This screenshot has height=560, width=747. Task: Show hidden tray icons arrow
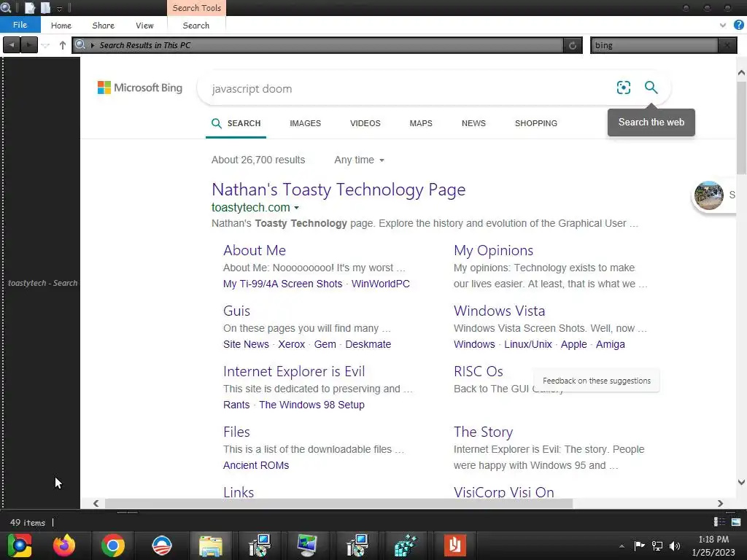coord(622,546)
